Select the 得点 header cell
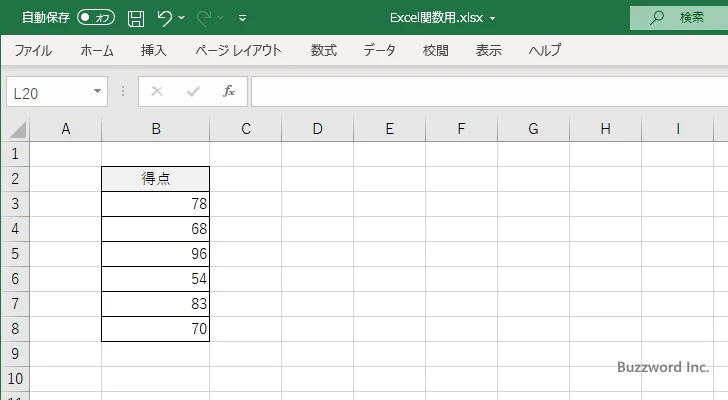This screenshot has width=728, height=400. click(156, 179)
